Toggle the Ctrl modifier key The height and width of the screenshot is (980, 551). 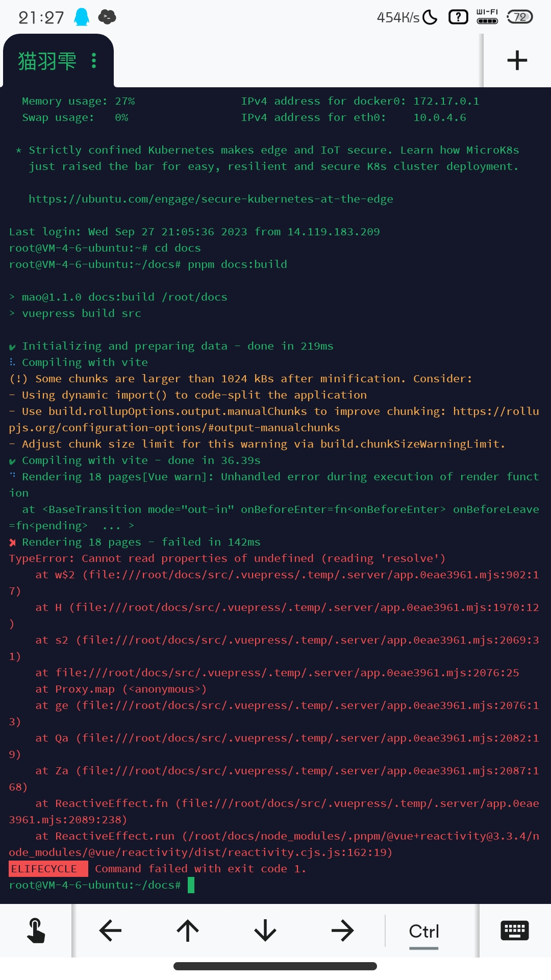tap(423, 929)
